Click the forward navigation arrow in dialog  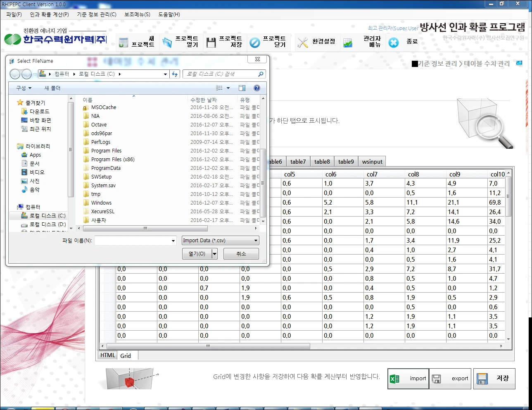point(26,74)
